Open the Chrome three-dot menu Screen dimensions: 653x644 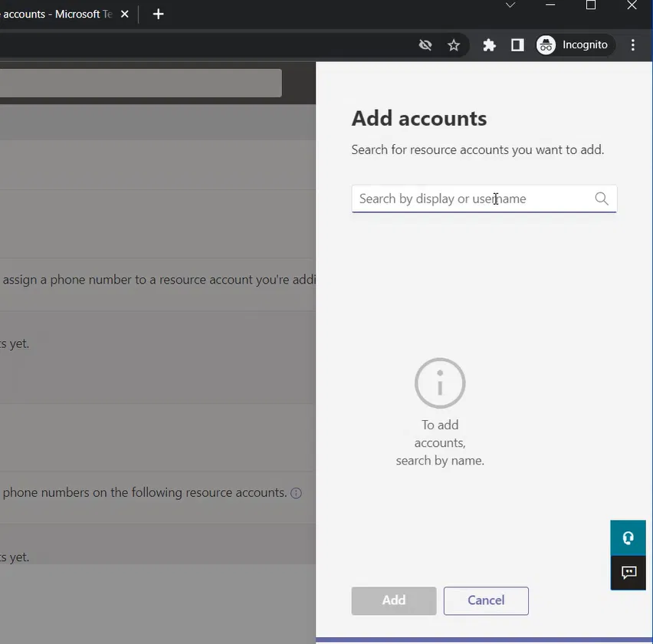[x=633, y=45]
